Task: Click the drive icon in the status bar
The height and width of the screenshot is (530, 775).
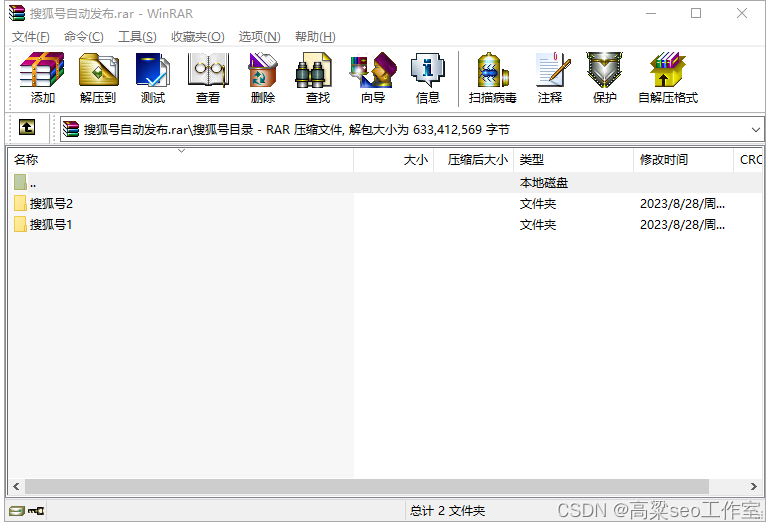Action: pyautogui.click(x=17, y=511)
